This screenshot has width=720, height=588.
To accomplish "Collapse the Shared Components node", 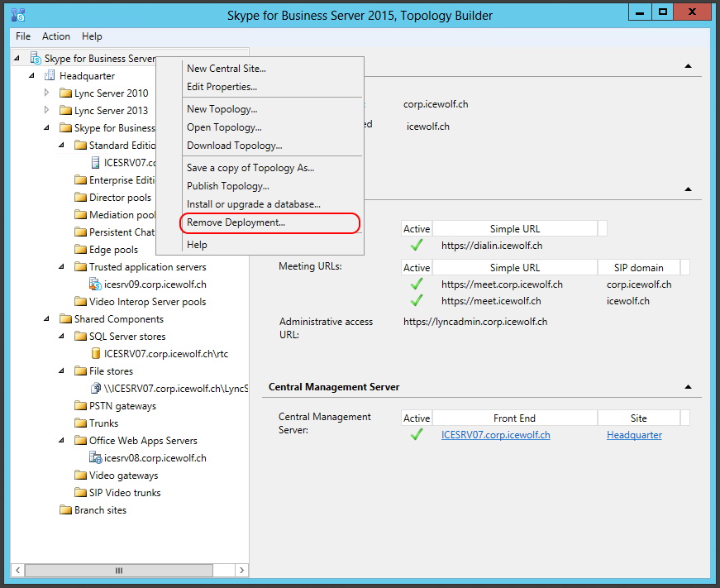I will coord(47,318).
